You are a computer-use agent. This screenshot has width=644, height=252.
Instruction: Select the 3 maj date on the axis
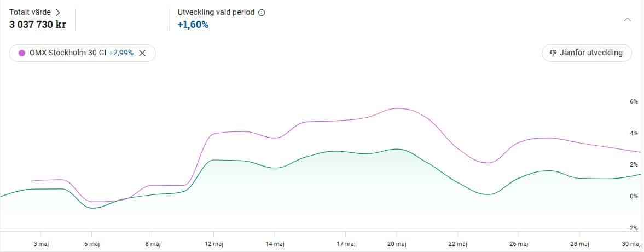(40, 244)
